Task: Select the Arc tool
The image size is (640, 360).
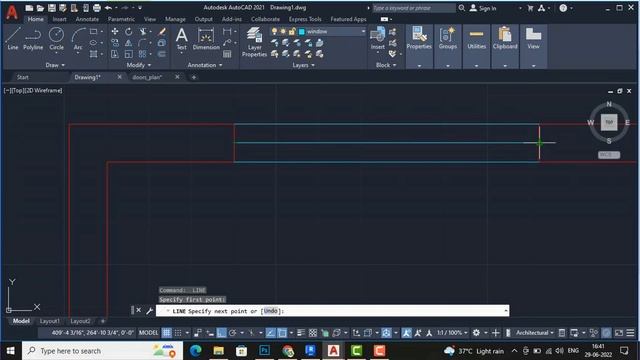Action: click(78, 39)
